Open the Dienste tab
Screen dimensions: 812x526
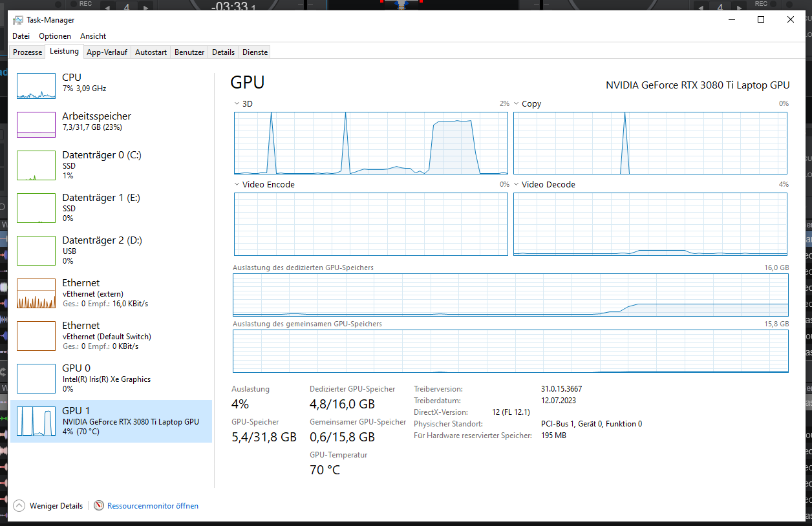point(255,52)
